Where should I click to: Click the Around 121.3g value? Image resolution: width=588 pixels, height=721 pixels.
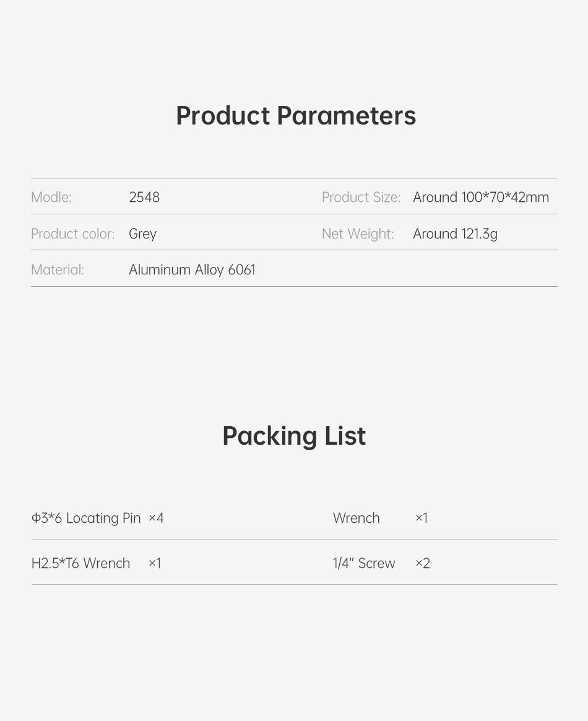click(x=456, y=234)
